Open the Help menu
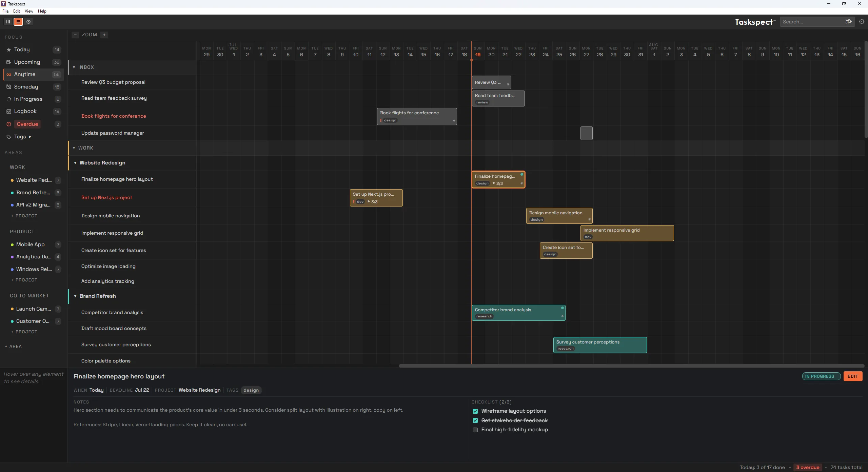The height and width of the screenshot is (472, 868). pyautogui.click(x=42, y=11)
